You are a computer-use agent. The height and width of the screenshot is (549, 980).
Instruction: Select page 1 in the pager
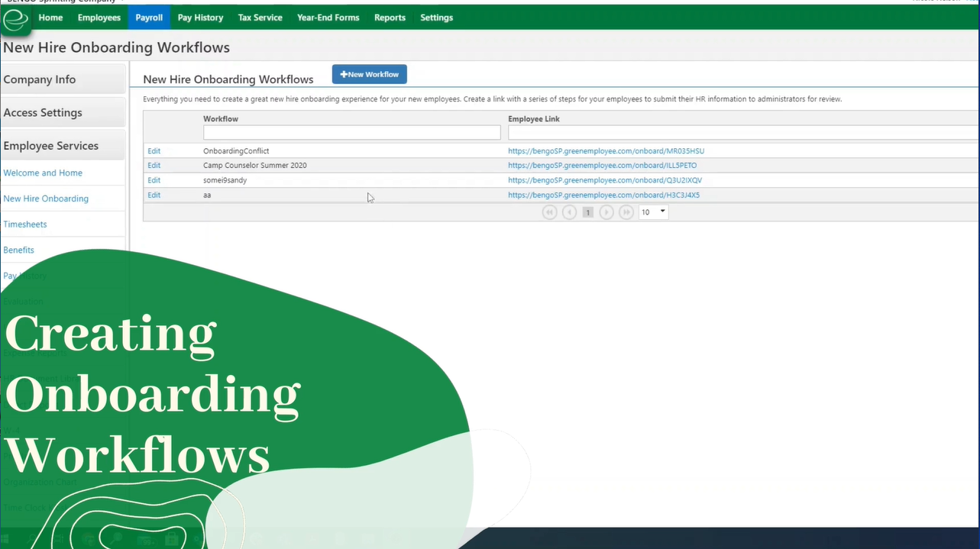coord(588,212)
